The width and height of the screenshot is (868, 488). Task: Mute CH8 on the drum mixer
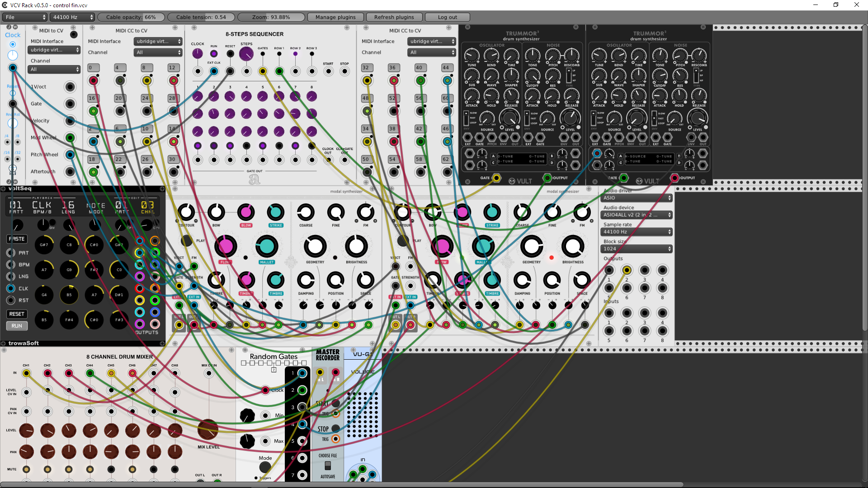(175, 469)
